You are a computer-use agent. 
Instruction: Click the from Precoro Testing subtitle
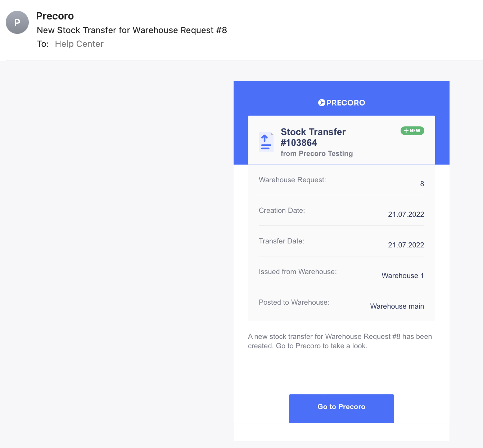point(317,153)
